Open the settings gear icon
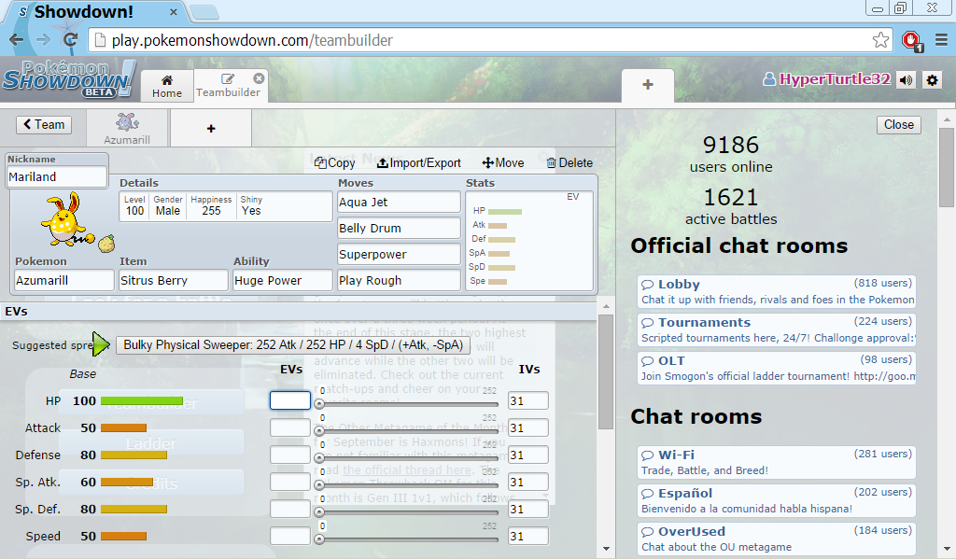The image size is (956, 560). tap(931, 80)
